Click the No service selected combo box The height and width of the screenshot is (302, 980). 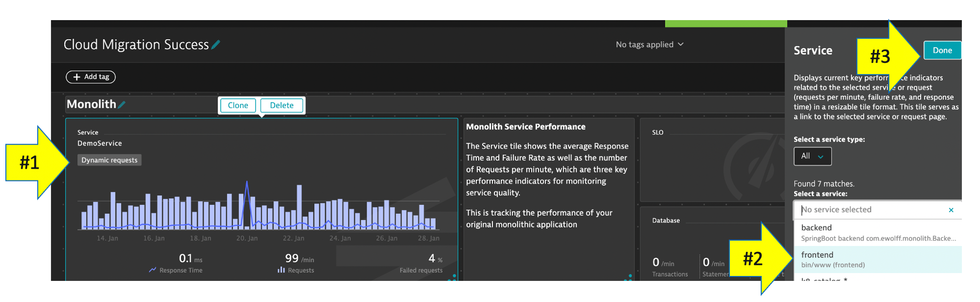(871, 210)
